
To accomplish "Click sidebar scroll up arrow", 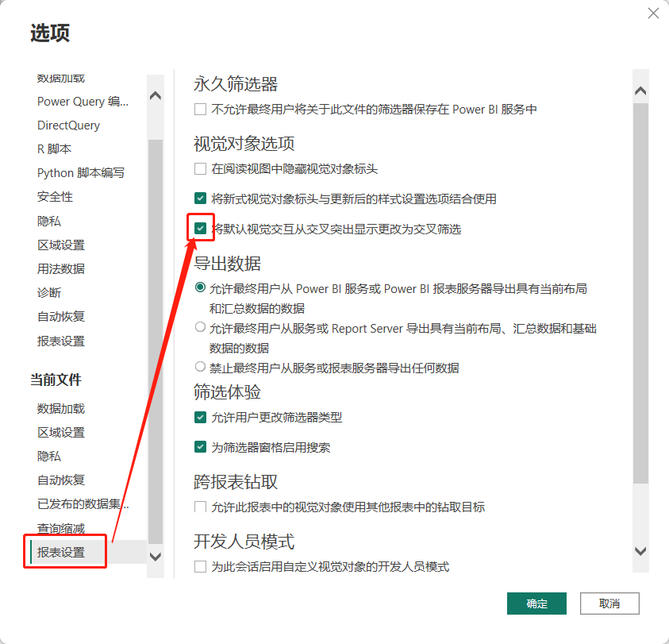I will [156, 95].
